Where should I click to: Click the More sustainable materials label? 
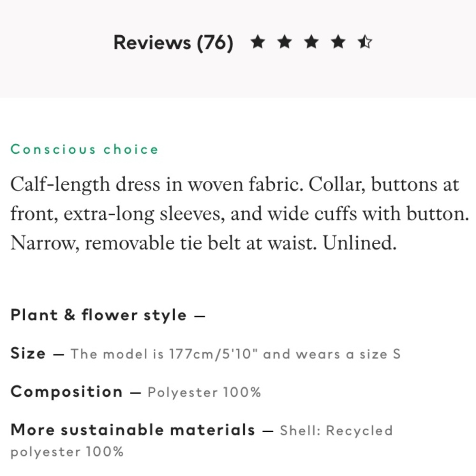(x=133, y=430)
